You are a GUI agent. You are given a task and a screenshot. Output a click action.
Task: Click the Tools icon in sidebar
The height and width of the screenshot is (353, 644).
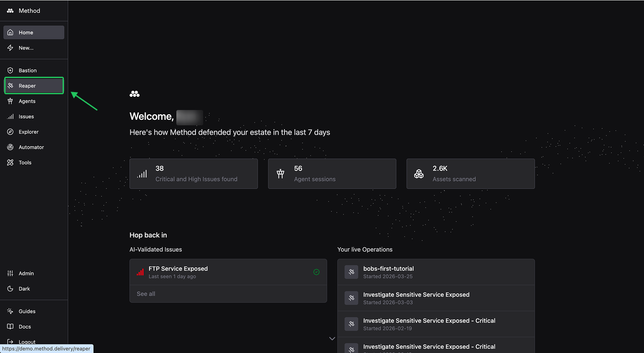tap(11, 162)
